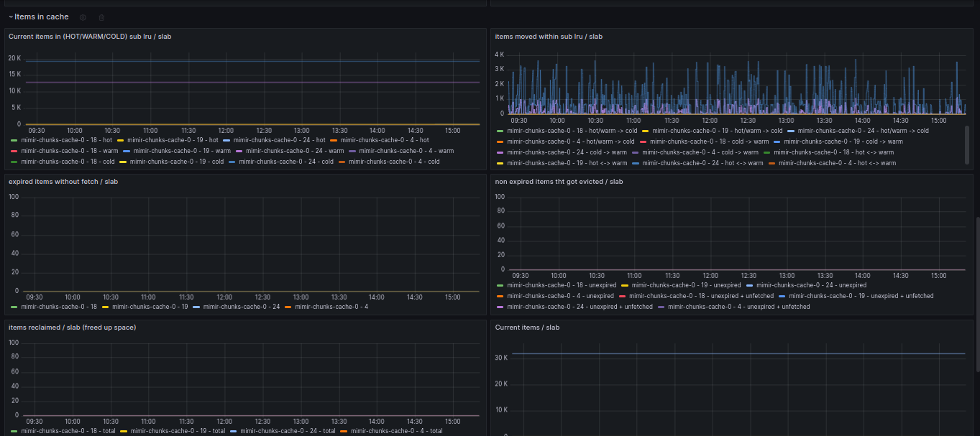This screenshot has height=436, width=980.
Task: Open the 'Current items in (HOT/WARM/COLD)' panel title menu
Action: 89,36
